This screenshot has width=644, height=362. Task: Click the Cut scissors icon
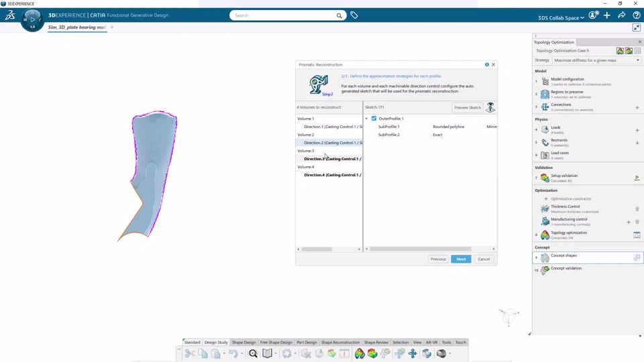click(190, 353)
